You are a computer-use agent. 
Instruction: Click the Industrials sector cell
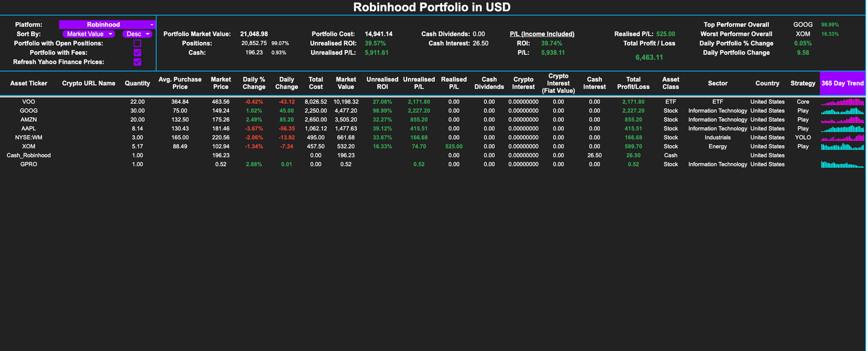[x=718, y=137]
